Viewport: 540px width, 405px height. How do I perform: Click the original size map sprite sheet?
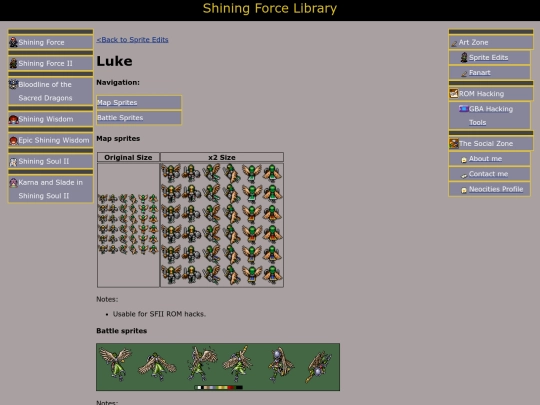[x=128, y=225]
